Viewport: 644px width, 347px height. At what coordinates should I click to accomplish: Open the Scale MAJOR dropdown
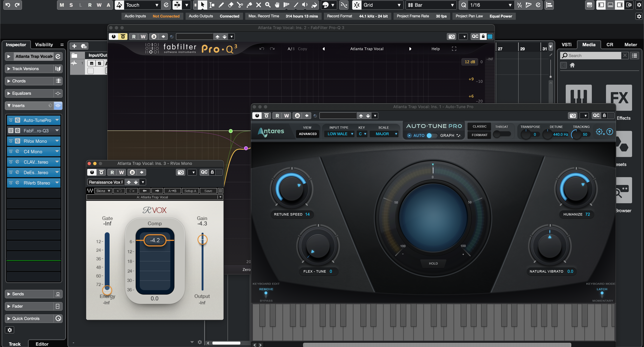click(385, 134)
